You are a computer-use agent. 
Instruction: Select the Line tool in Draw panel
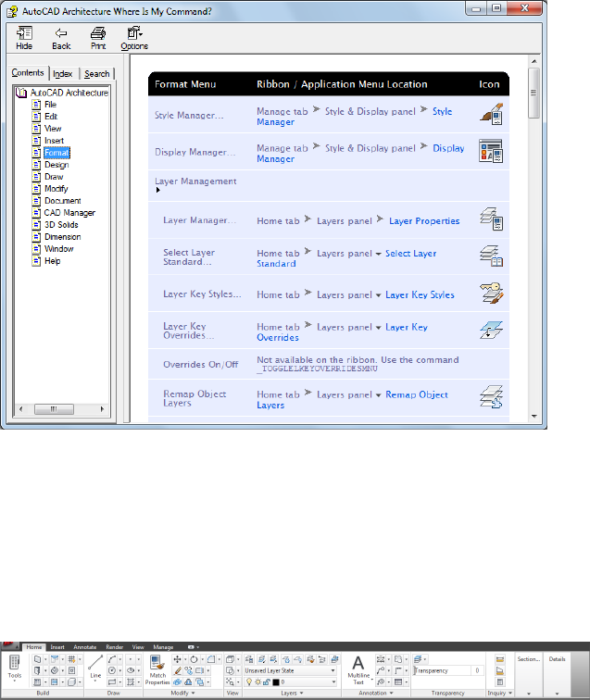click(95, 669)
